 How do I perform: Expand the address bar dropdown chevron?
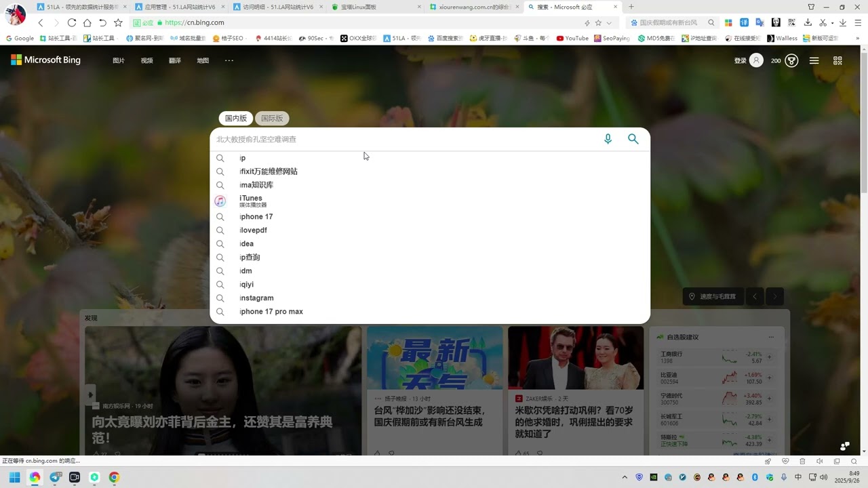coord(609,22)
